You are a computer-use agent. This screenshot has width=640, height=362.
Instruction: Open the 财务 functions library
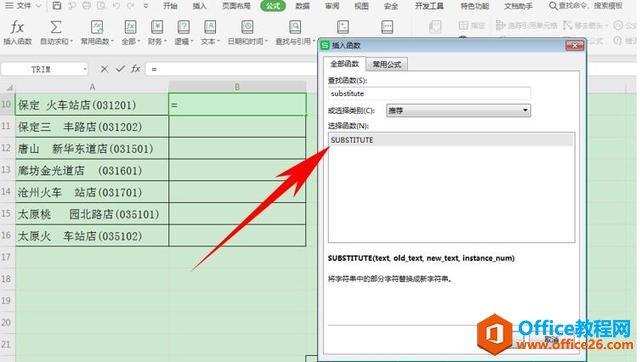pos(157,32)
